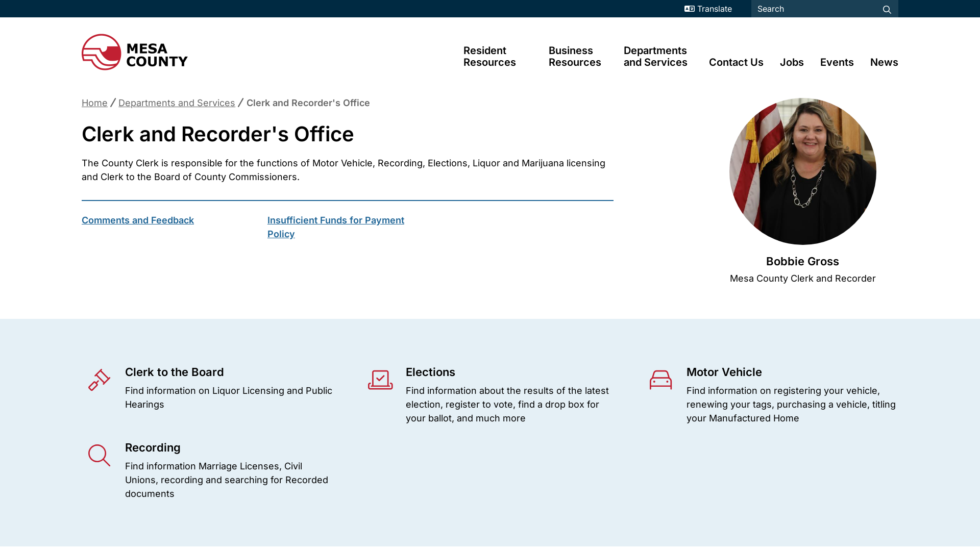Click the Recording Marriage Licenses description text
This screenshot has height=551, width=980.
(x=227, y=480)
